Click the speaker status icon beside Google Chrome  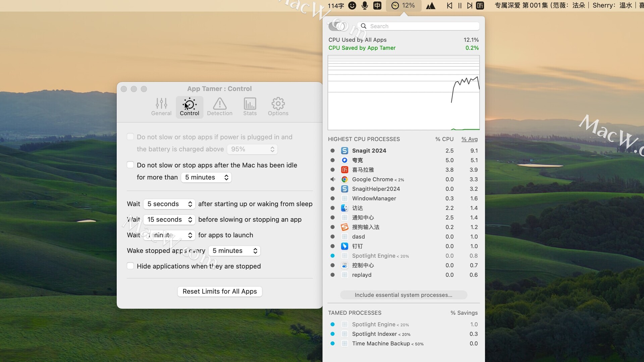[x=333, y=179]
